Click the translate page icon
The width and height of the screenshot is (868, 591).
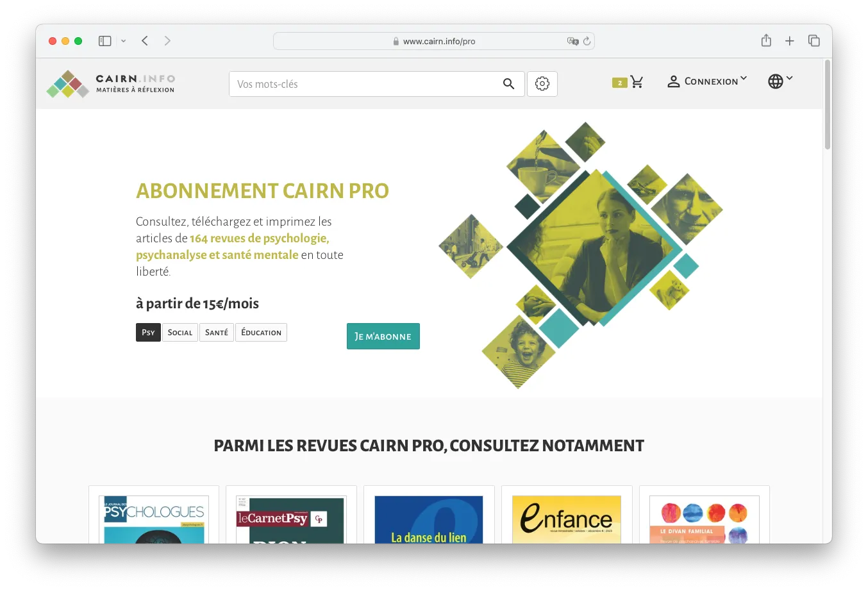pos(572,41)
